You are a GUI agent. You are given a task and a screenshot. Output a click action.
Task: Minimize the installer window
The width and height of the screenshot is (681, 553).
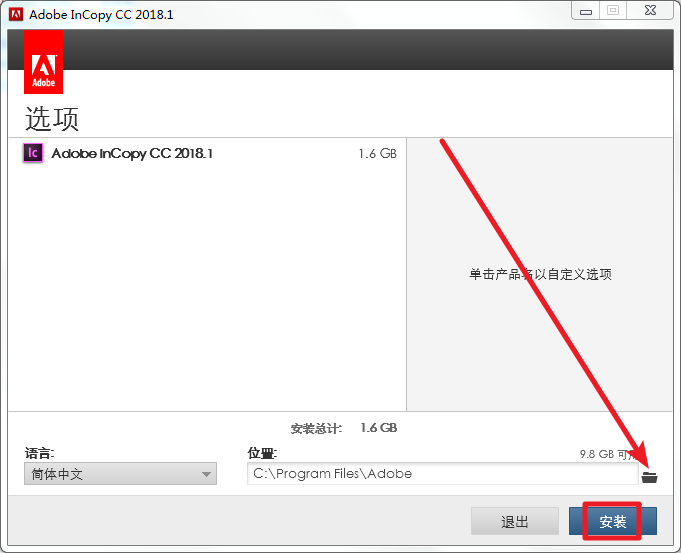tap(585, 11)
